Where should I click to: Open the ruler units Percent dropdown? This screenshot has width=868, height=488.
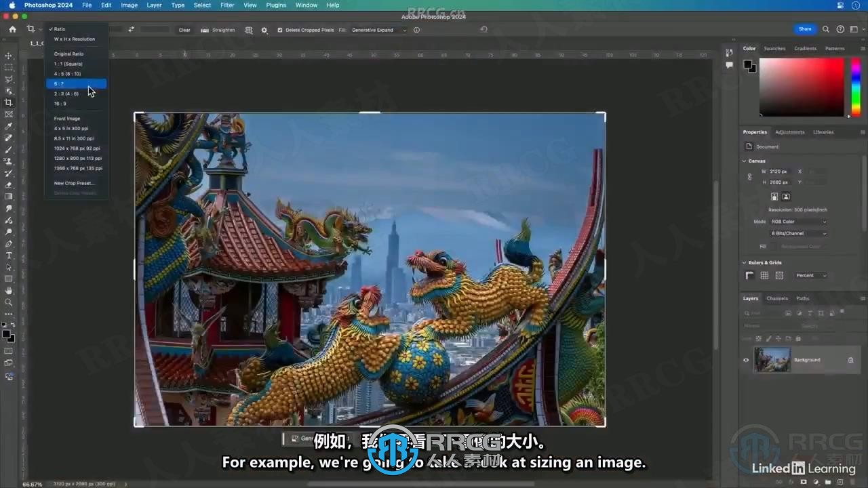coord(811,275)
